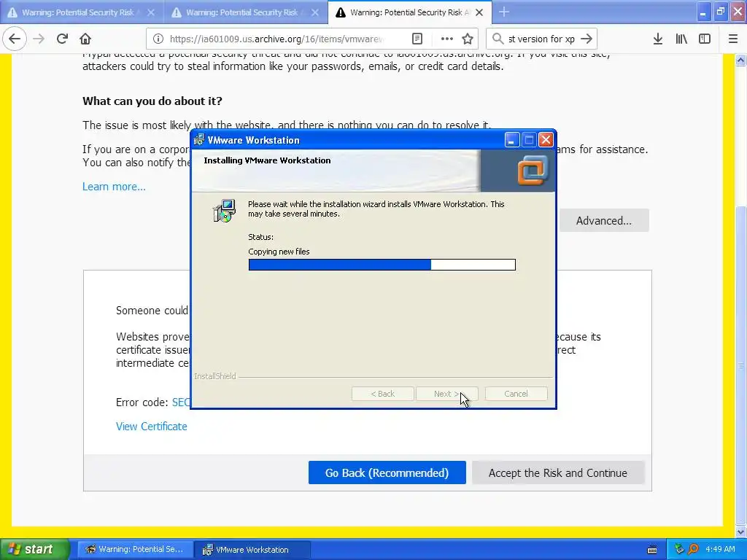747x560 pixels.
Task: Open a new tab with the plus button
Action: tap(503, 12)
